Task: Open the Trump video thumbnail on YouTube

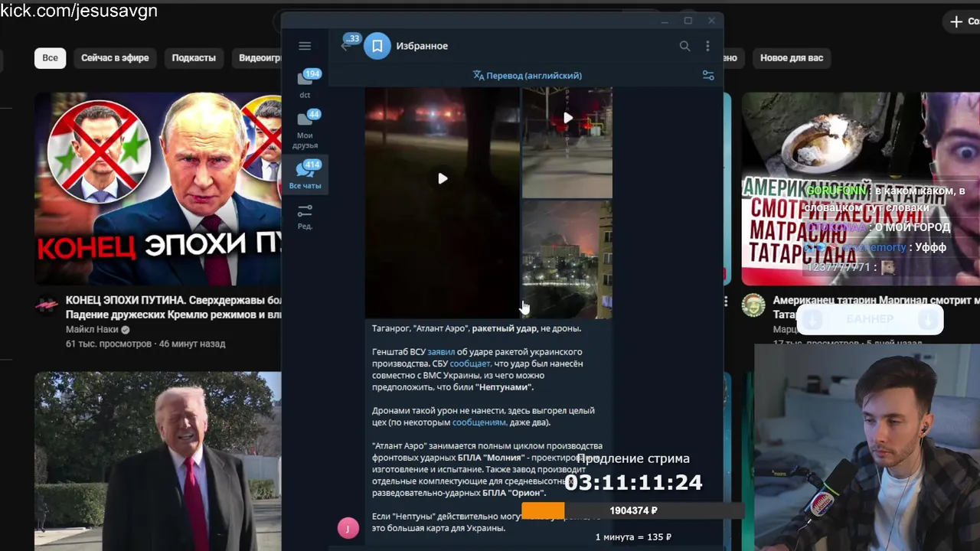Action: [x=158, y=461]
